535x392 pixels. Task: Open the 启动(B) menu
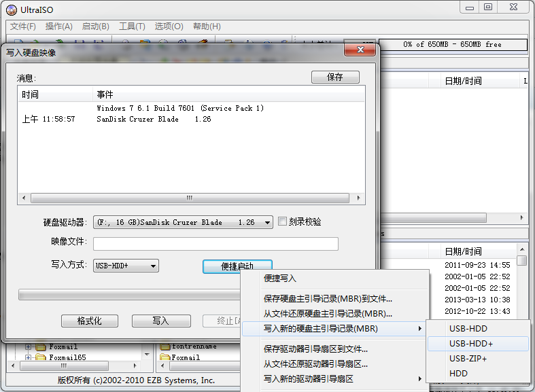click(x=96, y=26)
